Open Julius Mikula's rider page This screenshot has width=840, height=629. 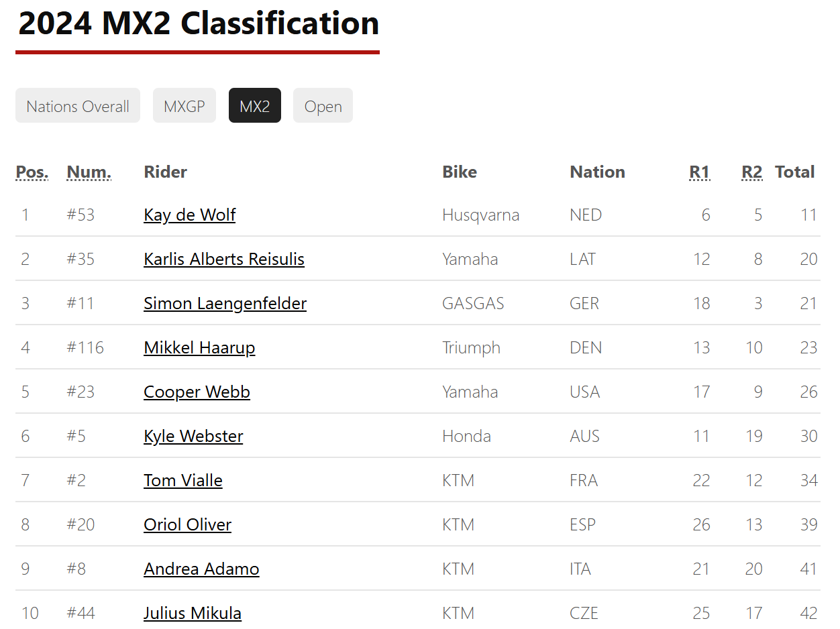pyautogui.click(x=193, y=612)
